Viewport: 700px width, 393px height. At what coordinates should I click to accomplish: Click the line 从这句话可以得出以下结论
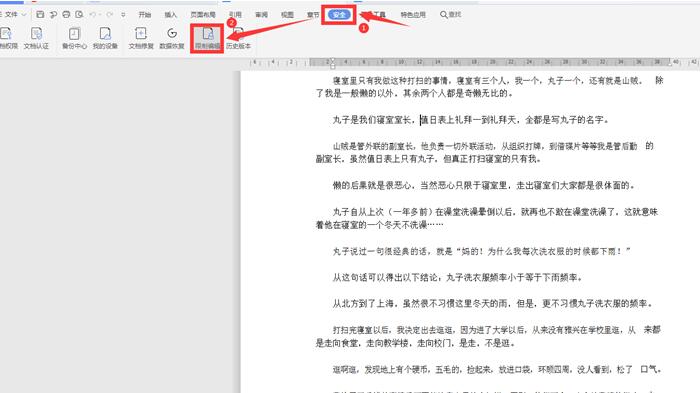pyautogui.click(x=458, y=277)
